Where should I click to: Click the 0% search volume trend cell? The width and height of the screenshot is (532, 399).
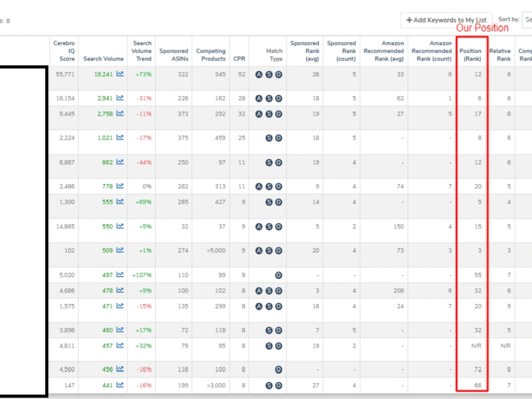coord(147,186)
